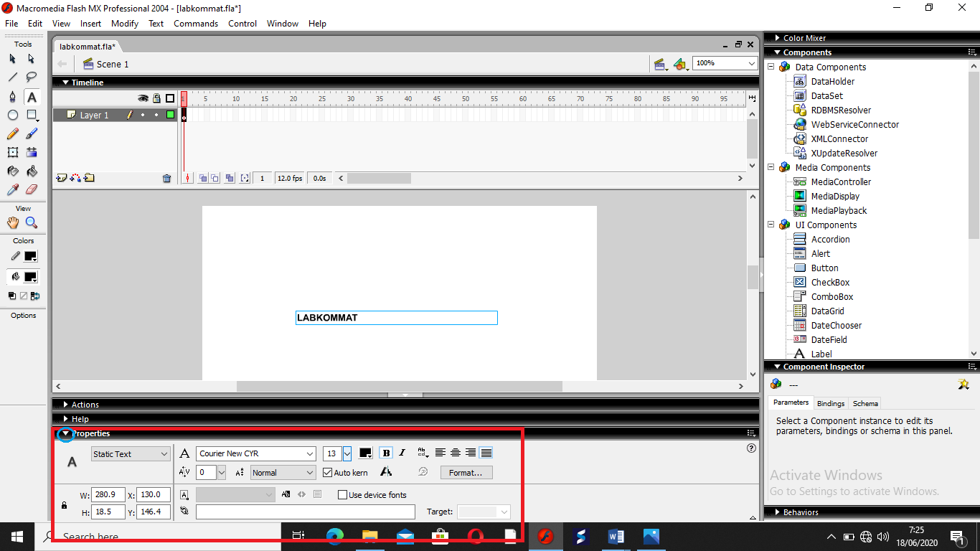
Task: Choose the Pencil tool
Action: (x=13, y=134)
